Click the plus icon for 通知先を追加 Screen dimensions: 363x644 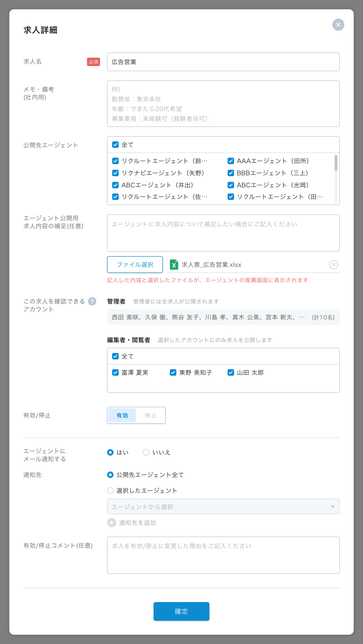[112, 523]
